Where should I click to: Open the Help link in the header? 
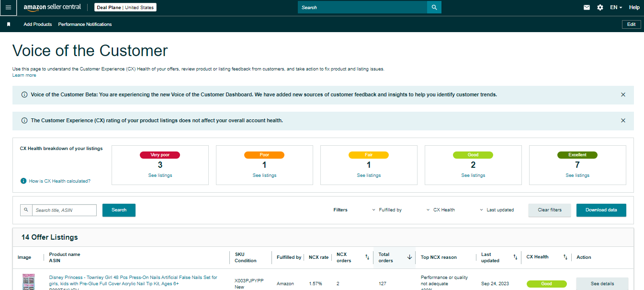coord(634,8)
